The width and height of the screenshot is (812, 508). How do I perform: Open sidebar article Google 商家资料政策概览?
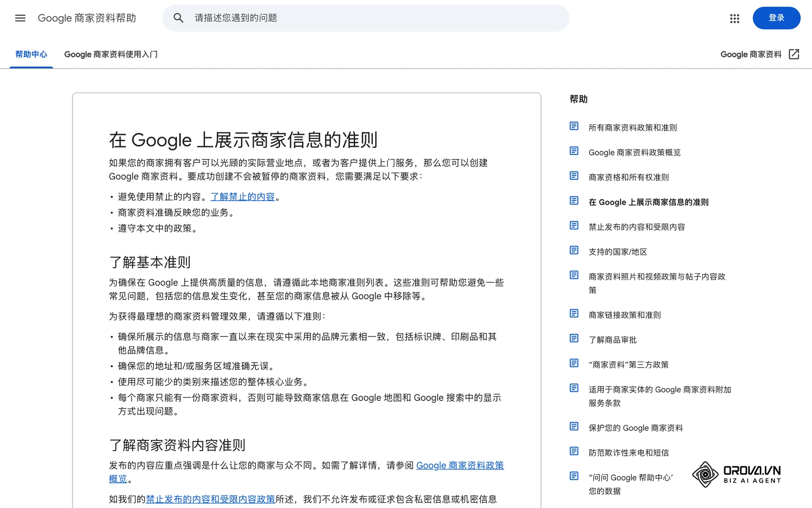tap(634, 152)
